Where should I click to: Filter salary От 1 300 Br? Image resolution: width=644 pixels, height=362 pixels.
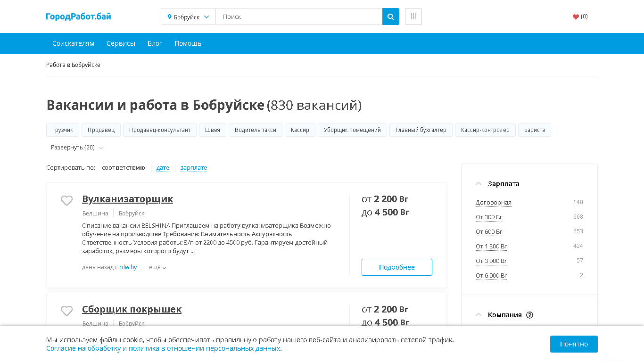491,247
